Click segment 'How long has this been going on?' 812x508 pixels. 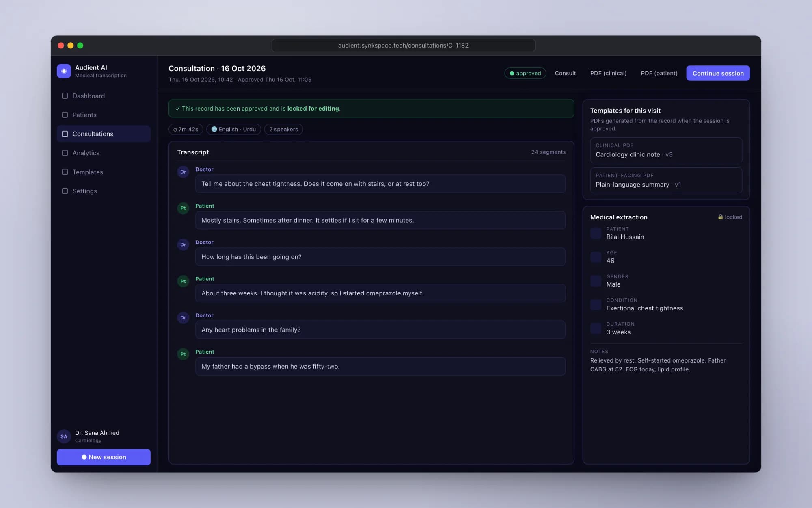click(380, 257)
